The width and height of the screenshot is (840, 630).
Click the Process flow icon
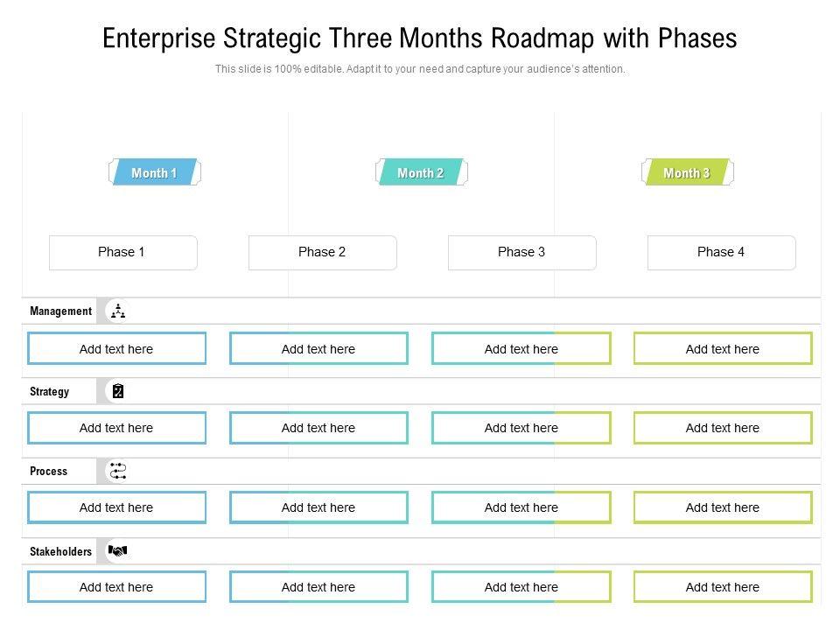pos(117,471)
